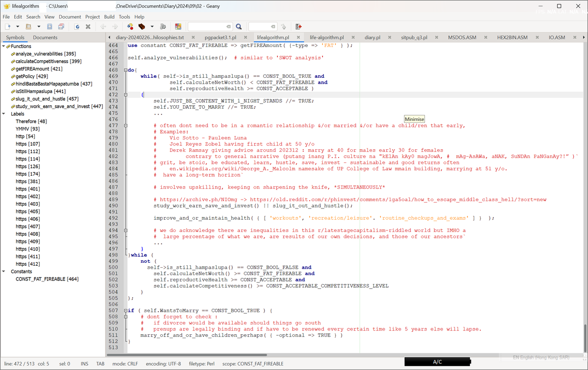Run the file with gears Execute icon
Viewport: 588px width, 370px height.
tap(163, 26)
